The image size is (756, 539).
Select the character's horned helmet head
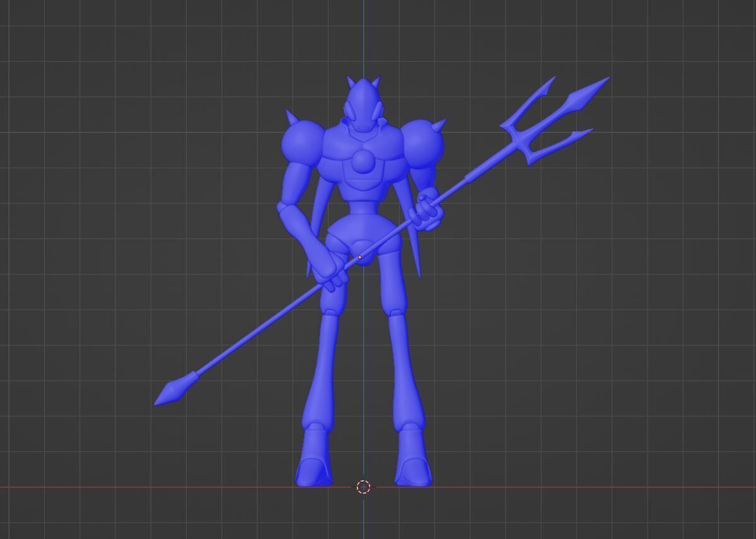[x=364, y=103]
